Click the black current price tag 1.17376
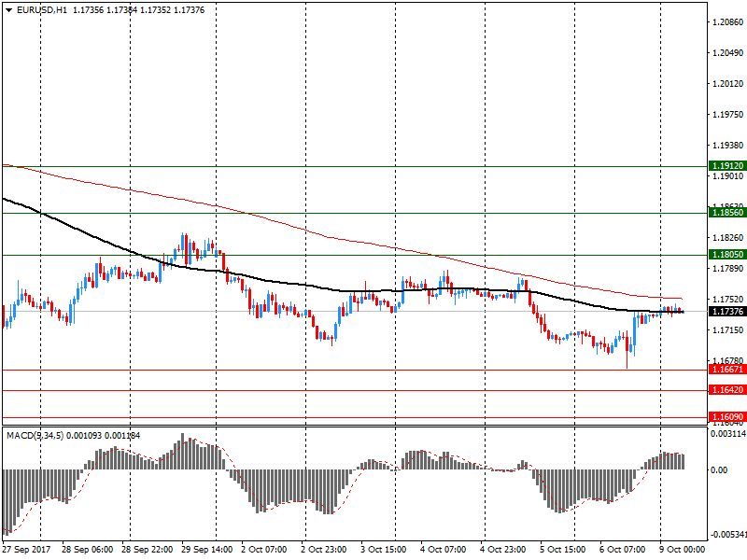 [x=727, y=312]
